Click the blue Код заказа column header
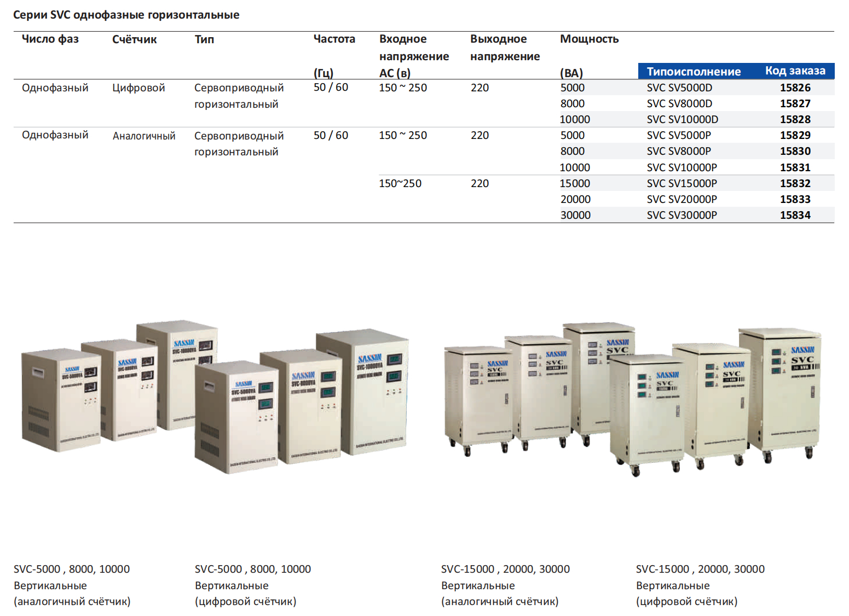This screenshot has height=616, width=849. pyautogui.click(x=795, y=71)
